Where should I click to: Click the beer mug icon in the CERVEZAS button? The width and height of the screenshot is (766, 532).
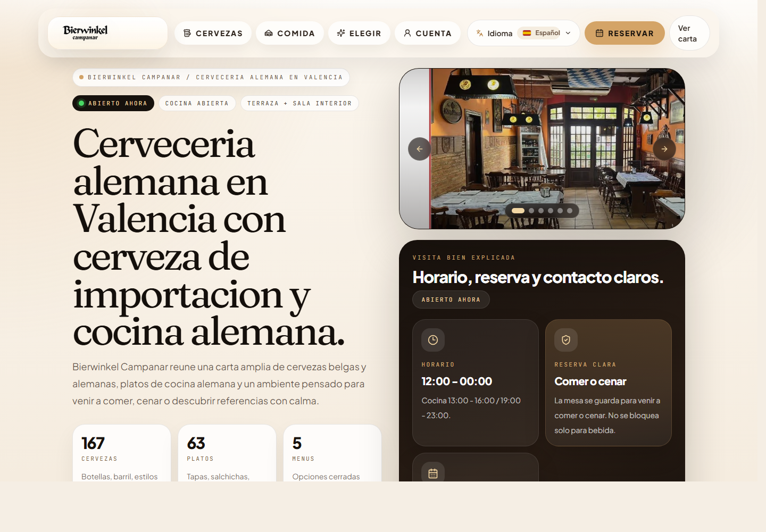(x=187, y=33)
